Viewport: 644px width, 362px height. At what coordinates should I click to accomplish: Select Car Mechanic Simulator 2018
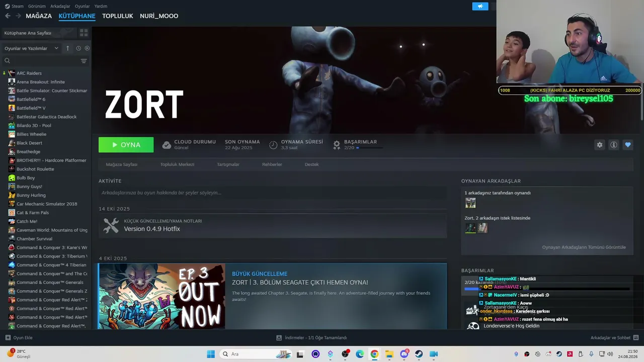tap(46, 204)
